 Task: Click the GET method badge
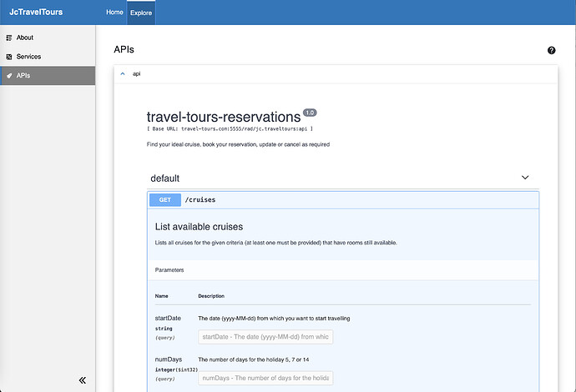(x=165, y=199)
